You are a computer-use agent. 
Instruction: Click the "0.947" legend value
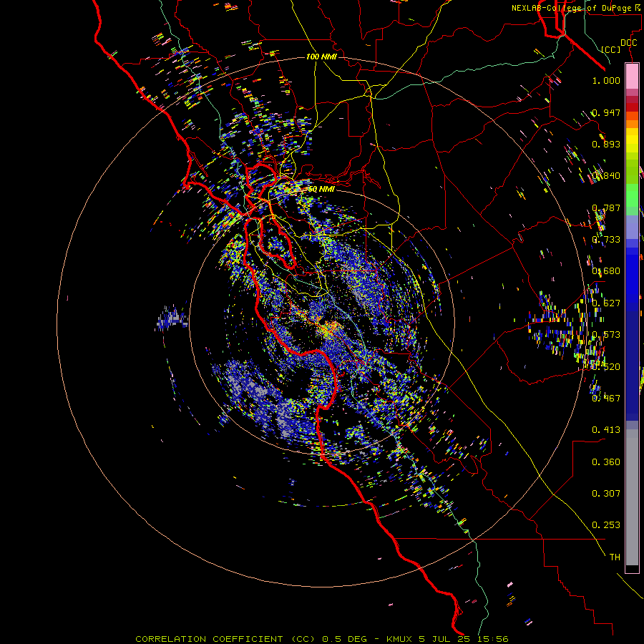click(606, 112)
